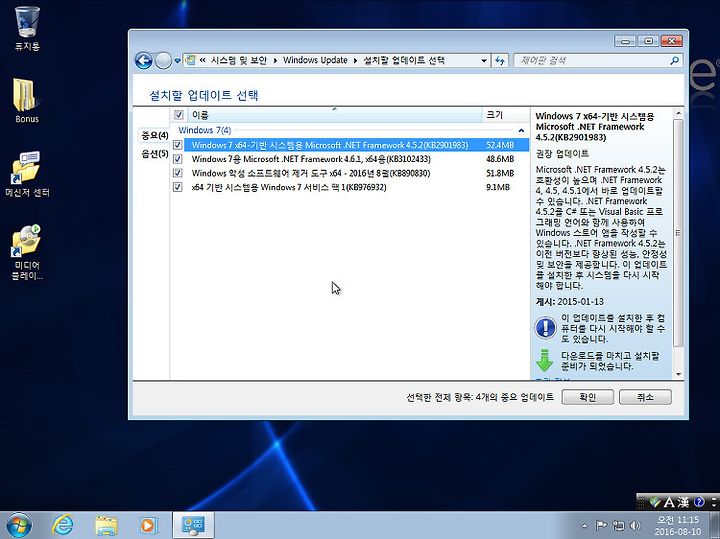Refresh the page with the refresh button
Screen dimensions: 720x539
point(500,61)
